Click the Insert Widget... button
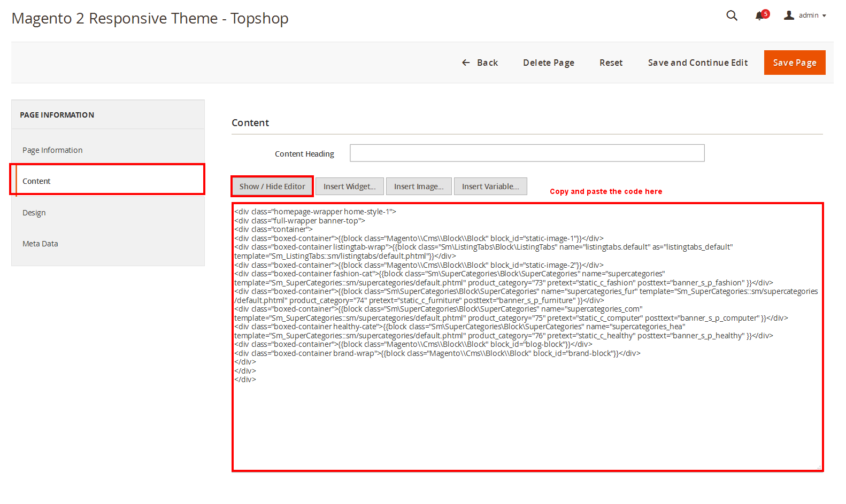This screenshot has height=504, width=846. 349,187
